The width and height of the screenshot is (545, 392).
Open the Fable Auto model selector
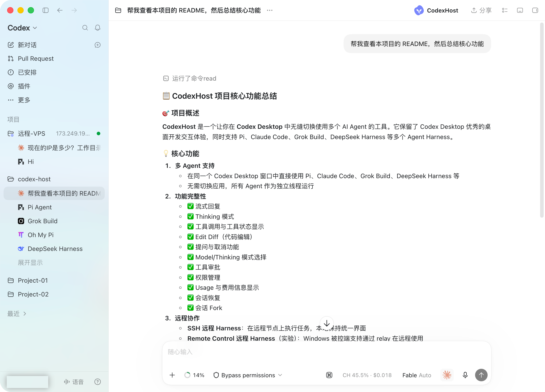(x=417, y=375)
